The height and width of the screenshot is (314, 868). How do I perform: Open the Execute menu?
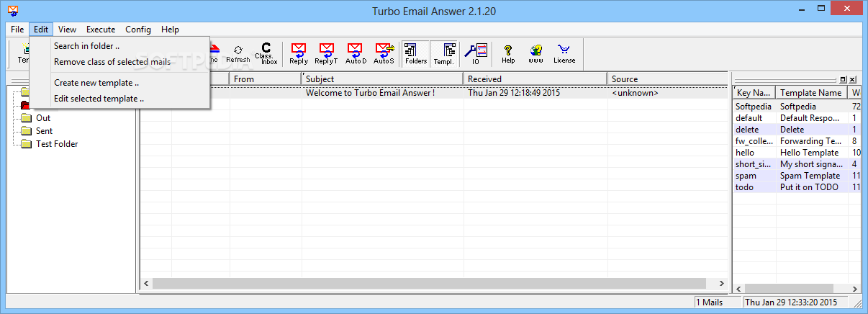101,30
